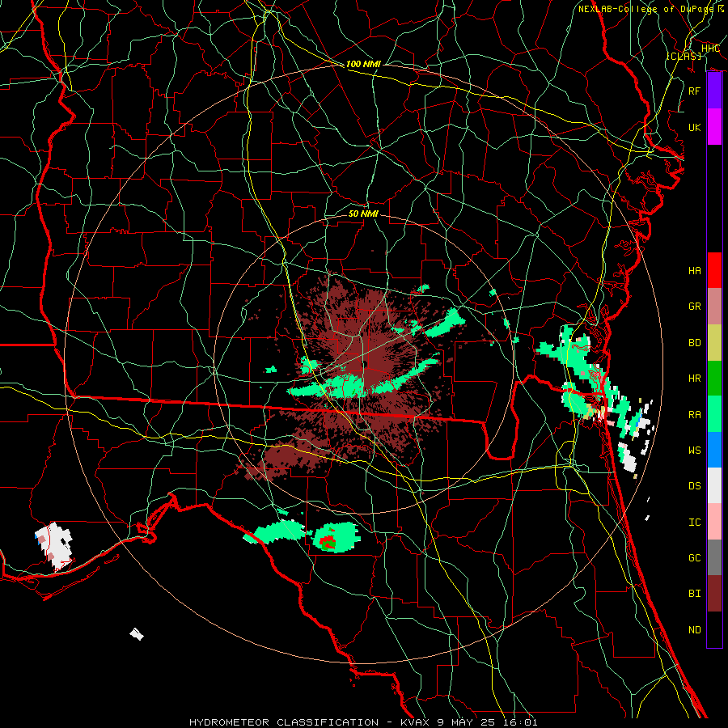This screenshot has width=728, height=728.
Task: Click the "HA" legend label
Action: [x=694, y=271]
